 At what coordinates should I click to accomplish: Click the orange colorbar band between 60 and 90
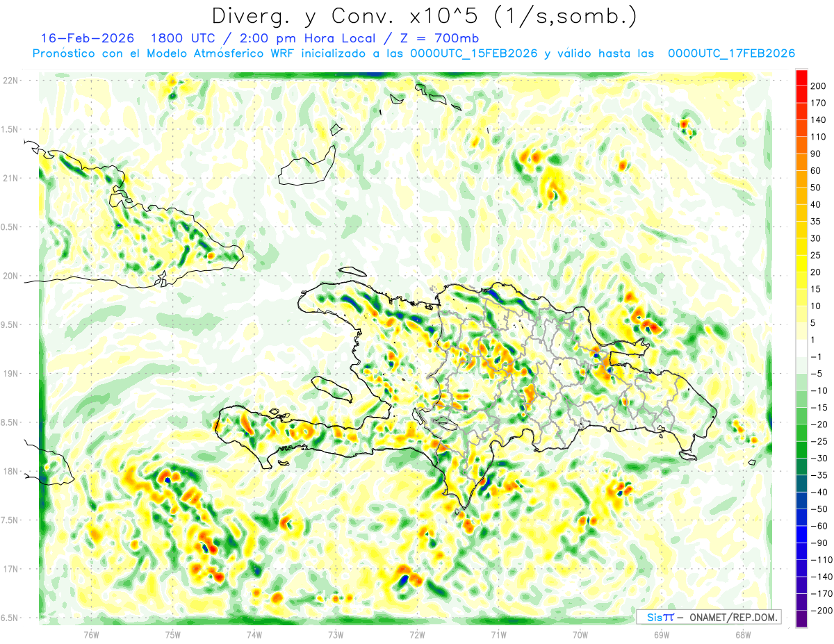pyautogui.click(x=801, y=162)
